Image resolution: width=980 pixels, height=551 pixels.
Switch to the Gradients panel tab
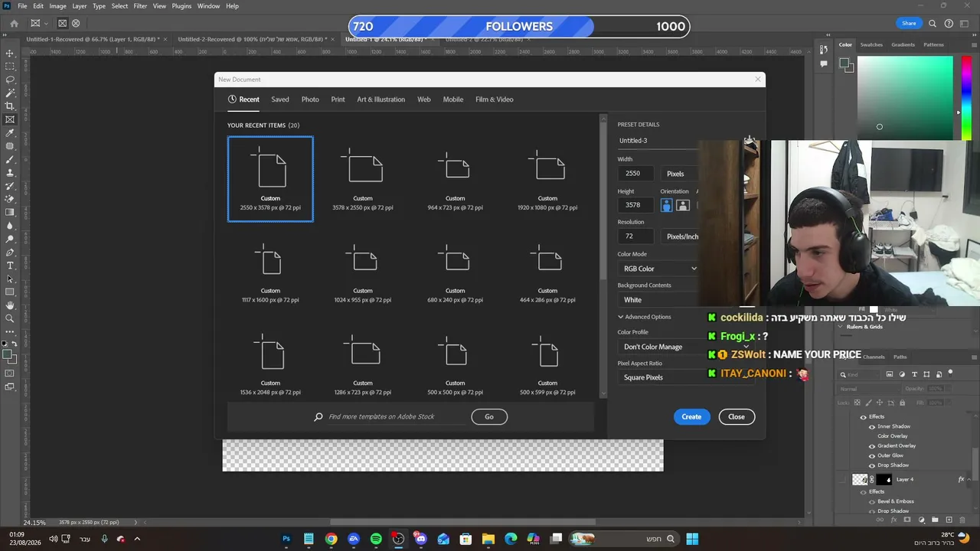pyautogui.click(x=903, y=44)
